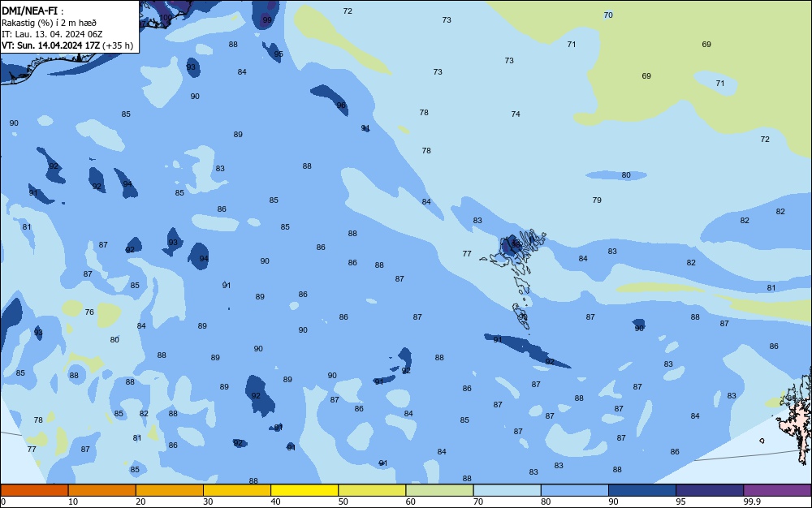The image size is (812, 508).
Task: Choose the dark blue 90–95 legend swatch
Action: [x=642, y=490]
